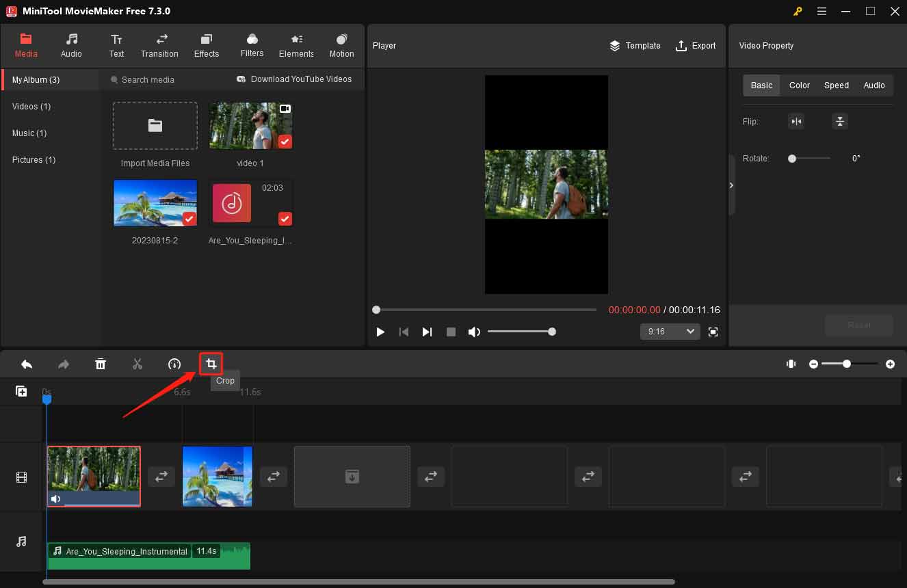This screenshot has height=588, width=907.
Task: Click the player progress bar handle
Action: 376,310
